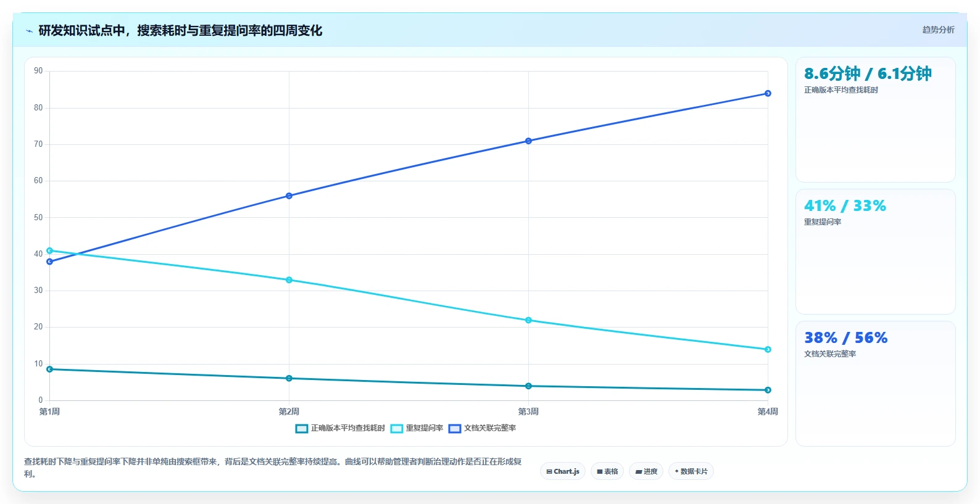Select 文档关联完整率 data point at 第2周
Image resolution: width=980 pixels, height=504 pixels.
(x=289, y=196)
